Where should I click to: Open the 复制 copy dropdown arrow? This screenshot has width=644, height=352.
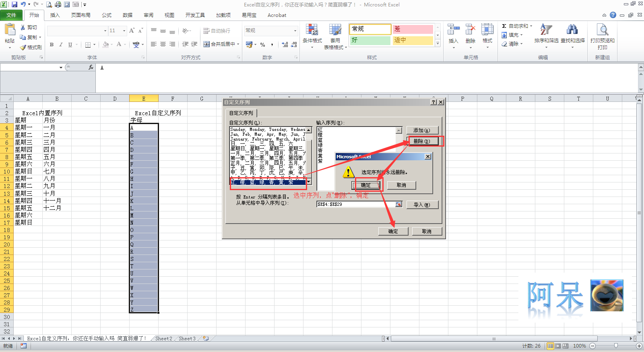40,37
